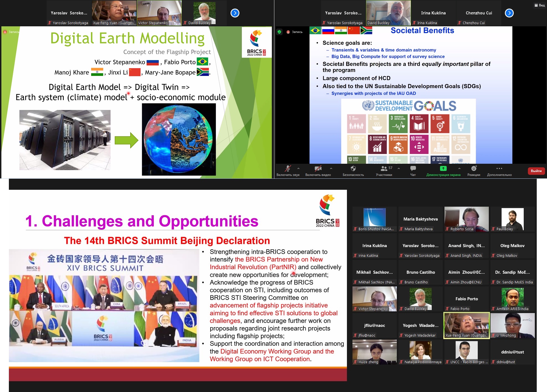Open the Безопасность shield icon
This screenshot has width=547, height=392.
353,168
